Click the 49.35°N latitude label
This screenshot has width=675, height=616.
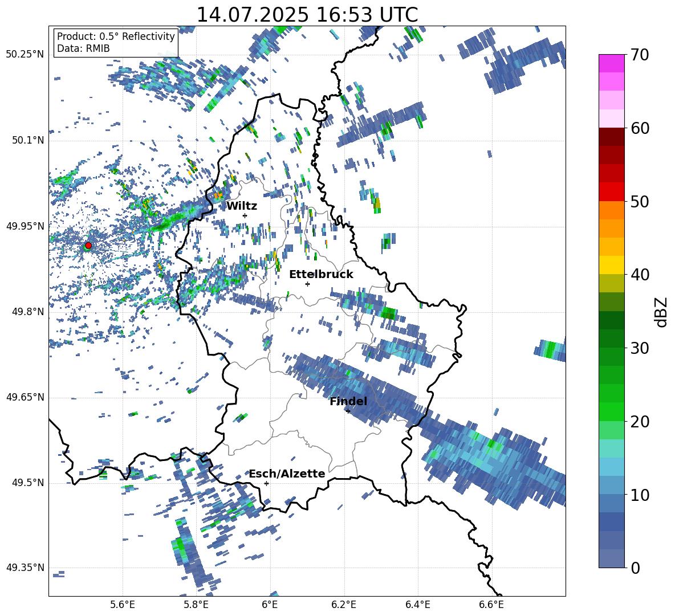[25, 568]
